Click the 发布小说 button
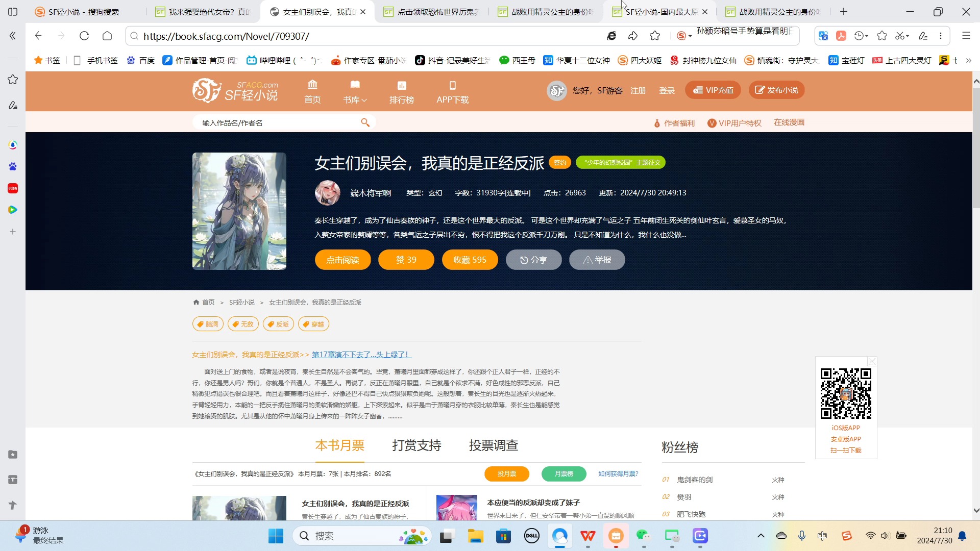Viewport: 980px width, 551px height. pyautogui.click(x=776, y=90)
